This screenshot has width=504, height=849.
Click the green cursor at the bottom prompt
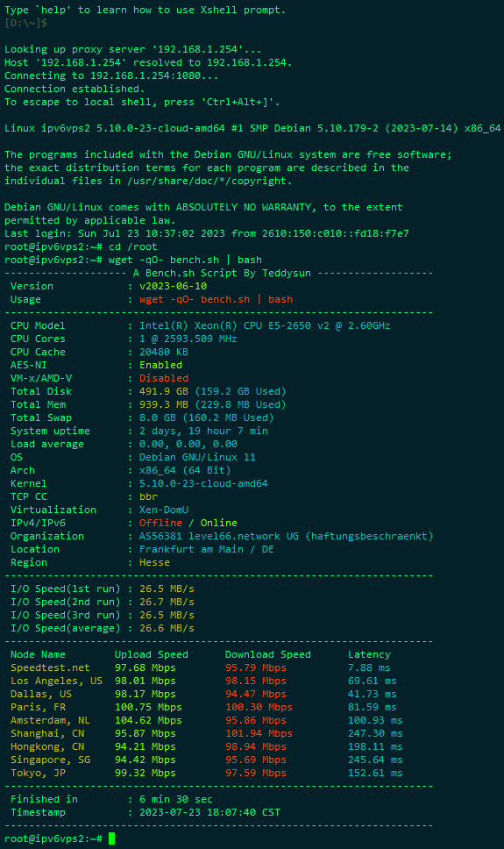pyautogui.click(x=111, y=838)
